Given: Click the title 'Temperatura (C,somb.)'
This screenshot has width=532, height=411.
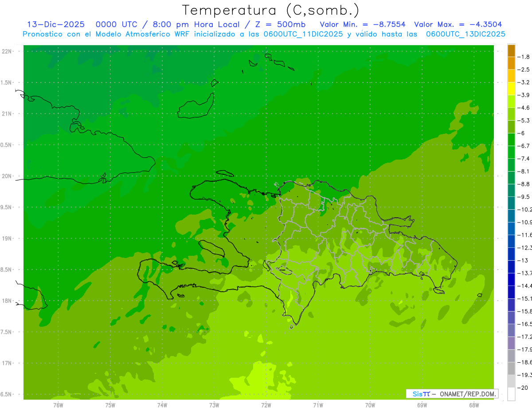Looking at the screenshot, I should pyautogui.click(x=271, y=10).
